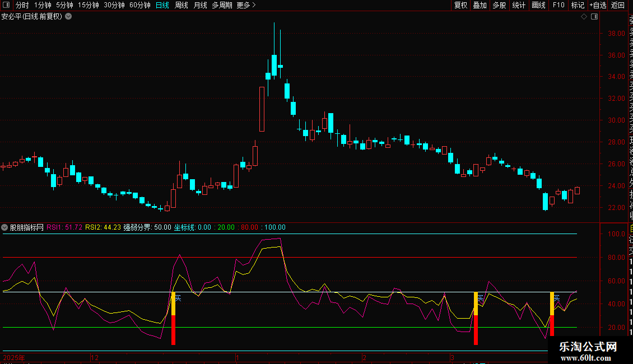Click the 32.00 price axis label
This screenshot has height=364, width=633.
(x=616, y=99)
